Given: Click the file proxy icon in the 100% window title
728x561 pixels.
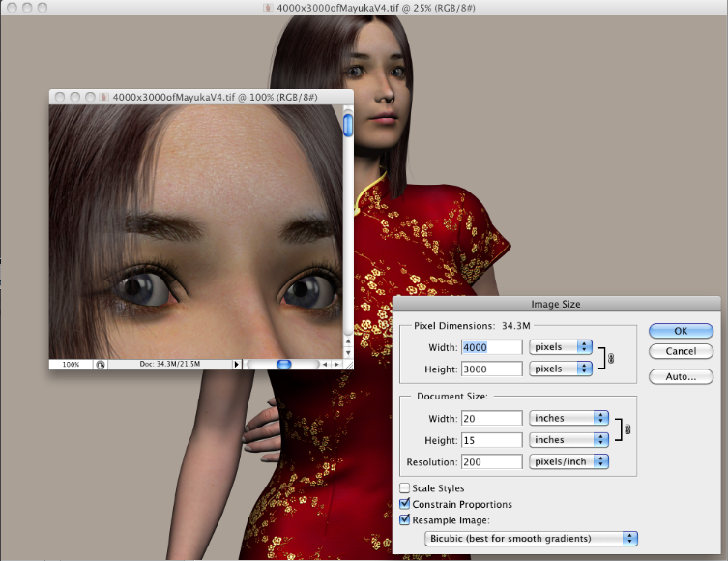Looking at the screenshot, I should [105, 97].
